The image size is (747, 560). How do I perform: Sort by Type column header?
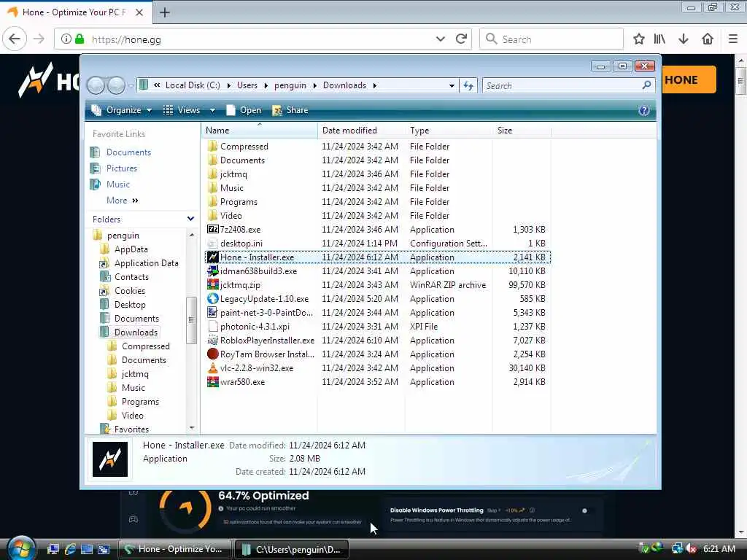[449, 130]
